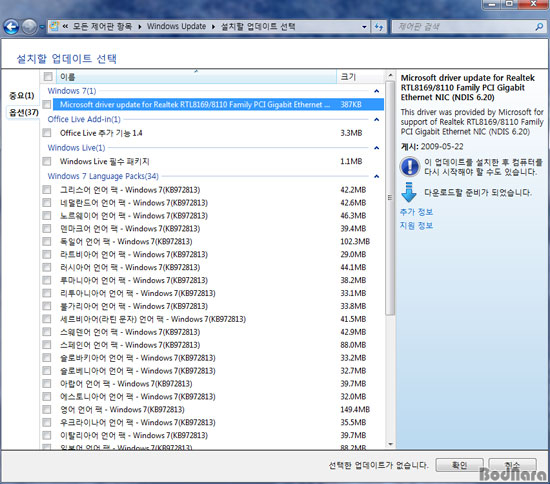Click the 게시: 2009-05-22 date text

click(x=432, y=147)
